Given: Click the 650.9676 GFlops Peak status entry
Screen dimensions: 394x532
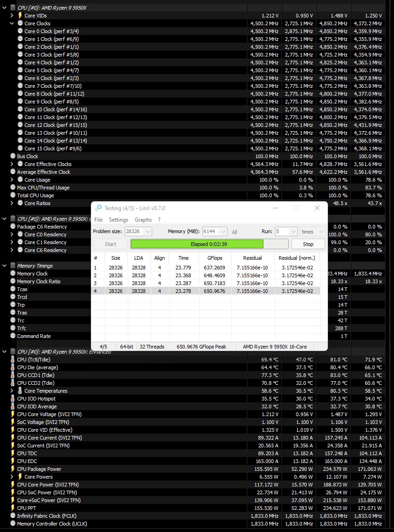Looking at the screenshot, I should point(201,346).
